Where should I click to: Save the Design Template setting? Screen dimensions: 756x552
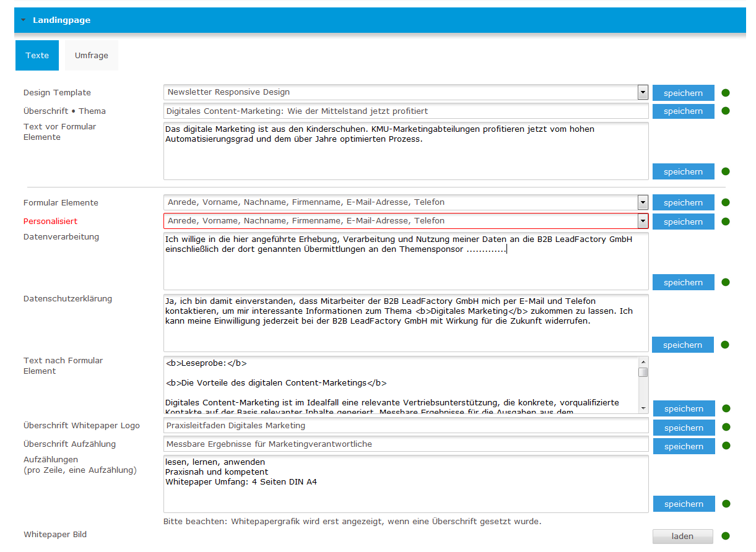684,93
